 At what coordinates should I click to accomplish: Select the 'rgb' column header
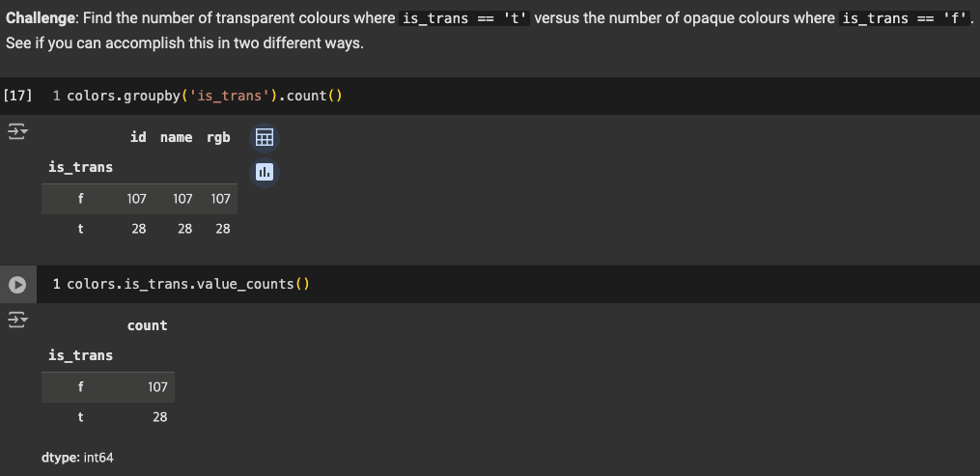[x=218, y=137]
